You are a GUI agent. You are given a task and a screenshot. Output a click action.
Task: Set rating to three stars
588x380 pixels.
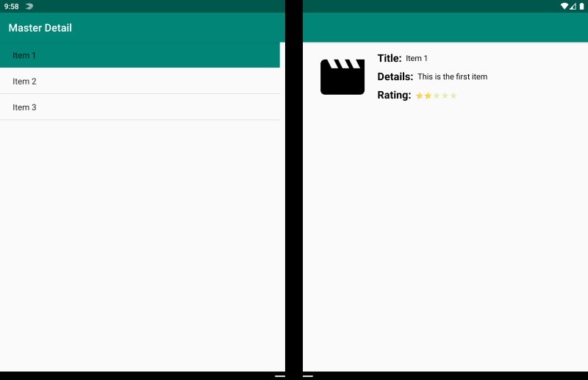(437, 96)
